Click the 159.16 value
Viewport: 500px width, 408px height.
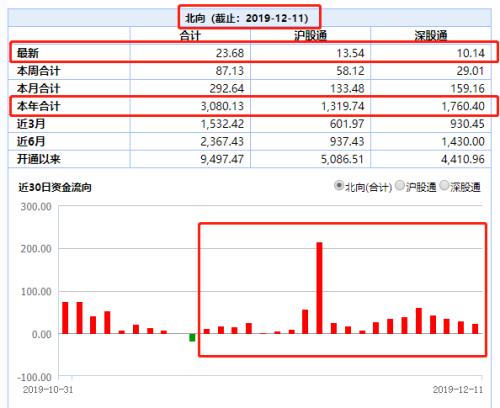coord(467,88)
